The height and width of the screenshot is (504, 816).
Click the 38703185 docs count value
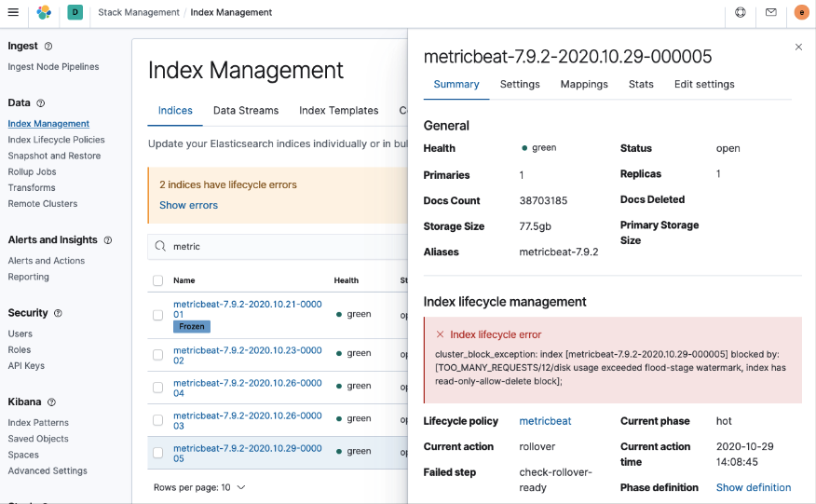(x=543, y=201)
